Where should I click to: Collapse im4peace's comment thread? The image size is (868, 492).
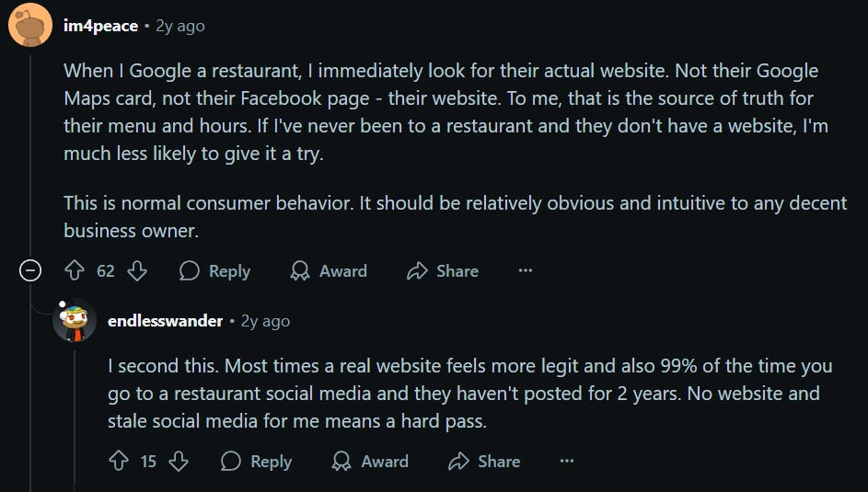30,271
